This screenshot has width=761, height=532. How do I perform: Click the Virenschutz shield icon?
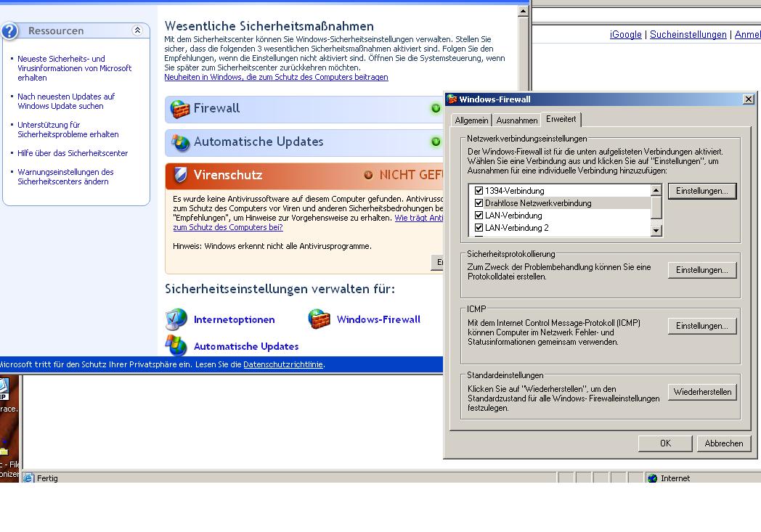click(x=180, y=175)
